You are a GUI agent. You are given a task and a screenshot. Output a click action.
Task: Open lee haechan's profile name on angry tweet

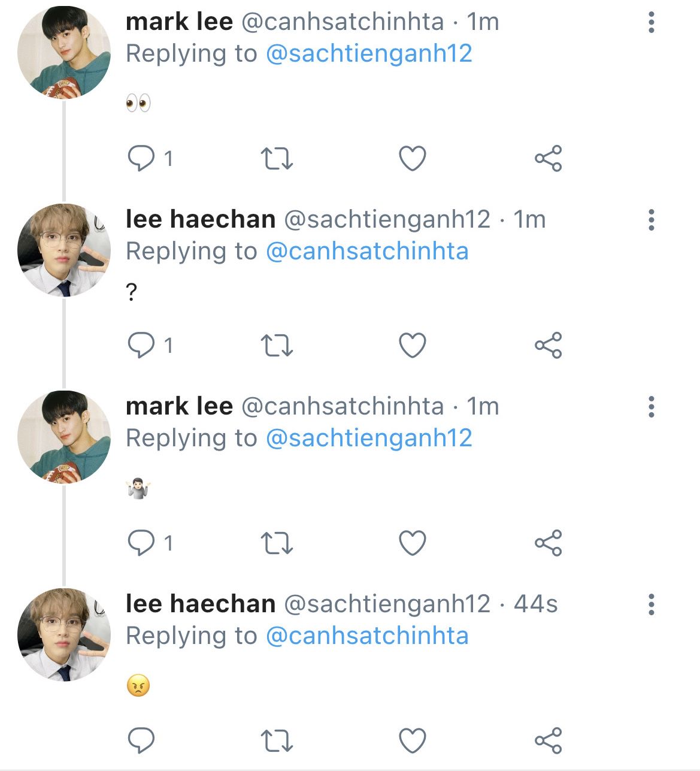click(201, 604)
